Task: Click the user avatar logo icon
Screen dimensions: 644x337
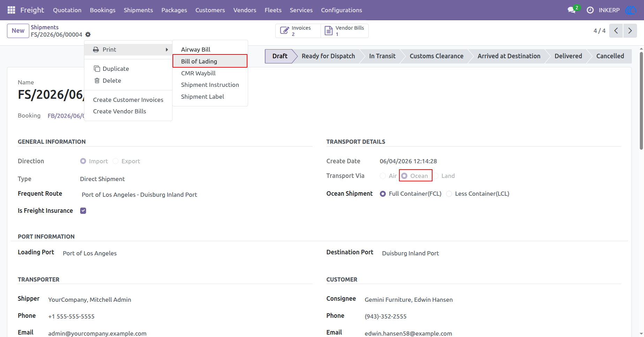Action: pos(630,10)
